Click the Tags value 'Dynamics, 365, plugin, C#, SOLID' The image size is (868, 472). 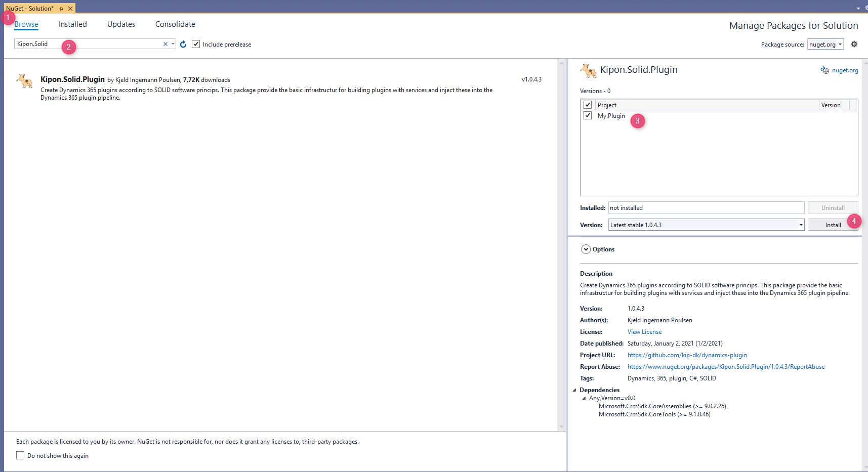[x=672, y=378]
